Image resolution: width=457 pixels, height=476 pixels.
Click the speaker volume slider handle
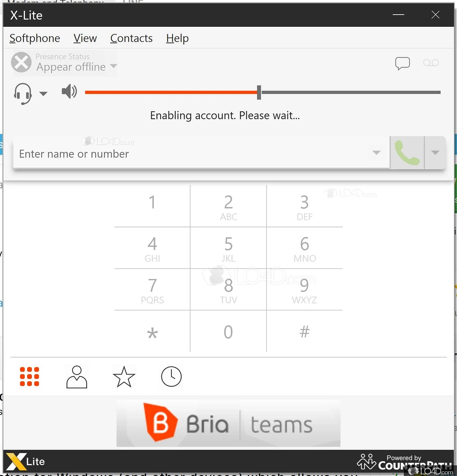pos(259,92)
